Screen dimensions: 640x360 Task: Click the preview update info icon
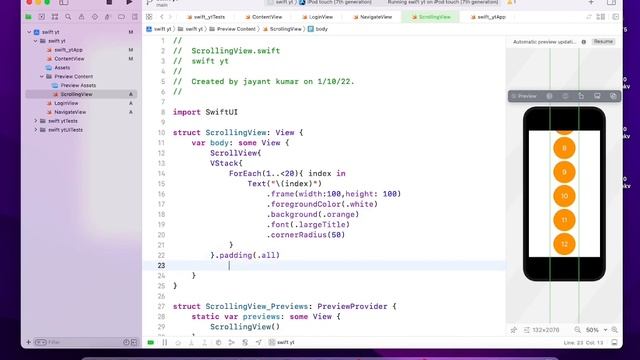tap(584, 42)
